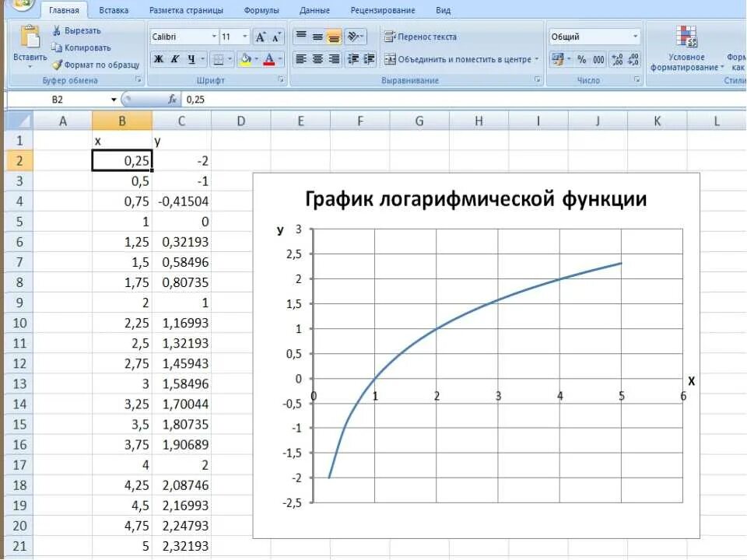The height and width of the screenshot is (560, 747).
Task: Open Условное форматирование menu
Action: 686,48
